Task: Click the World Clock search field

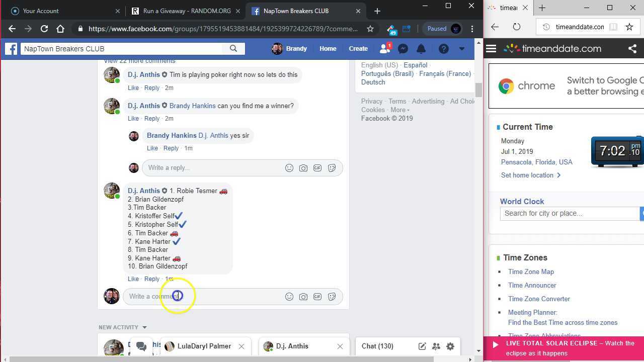Action: tap(569, 213)
